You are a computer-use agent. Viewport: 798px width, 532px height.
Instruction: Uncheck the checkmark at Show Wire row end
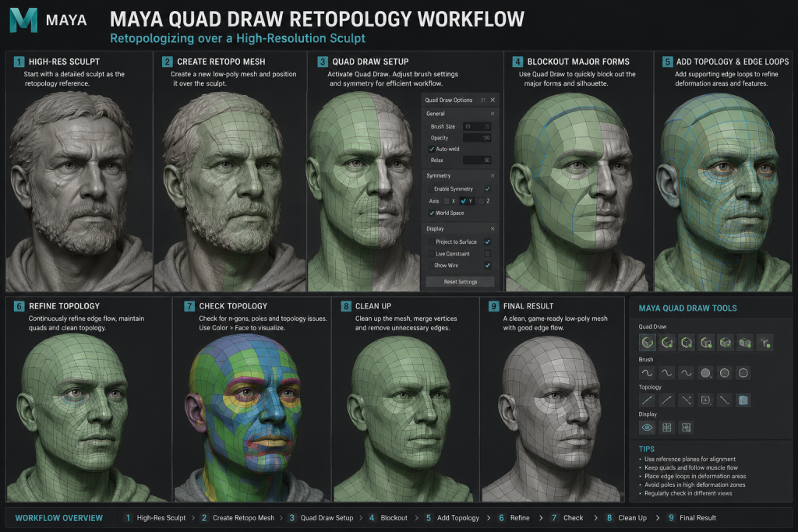click(x=488, y=265)
